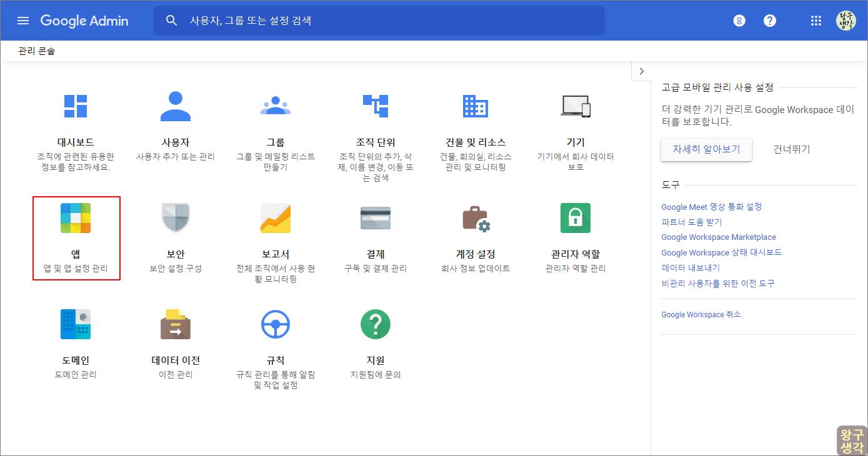
Task: Click the 그룹 및 메일링 리스트 만들기 text
Action: [276, 162]
